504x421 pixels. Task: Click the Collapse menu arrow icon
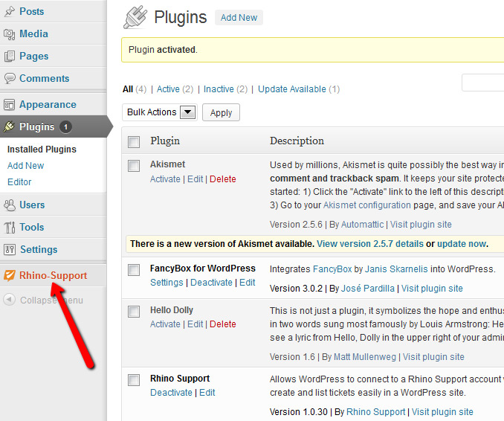point(9,300)
